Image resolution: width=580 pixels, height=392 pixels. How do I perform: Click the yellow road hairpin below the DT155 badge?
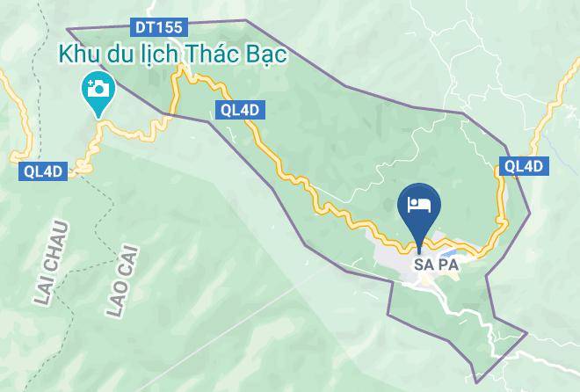[181, 74]
